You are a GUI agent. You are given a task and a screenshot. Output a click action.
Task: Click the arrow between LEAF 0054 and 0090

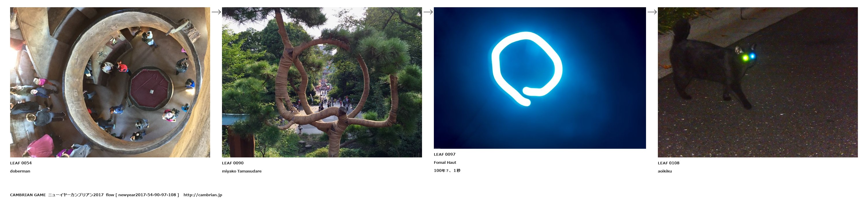[x=216, y=12]
